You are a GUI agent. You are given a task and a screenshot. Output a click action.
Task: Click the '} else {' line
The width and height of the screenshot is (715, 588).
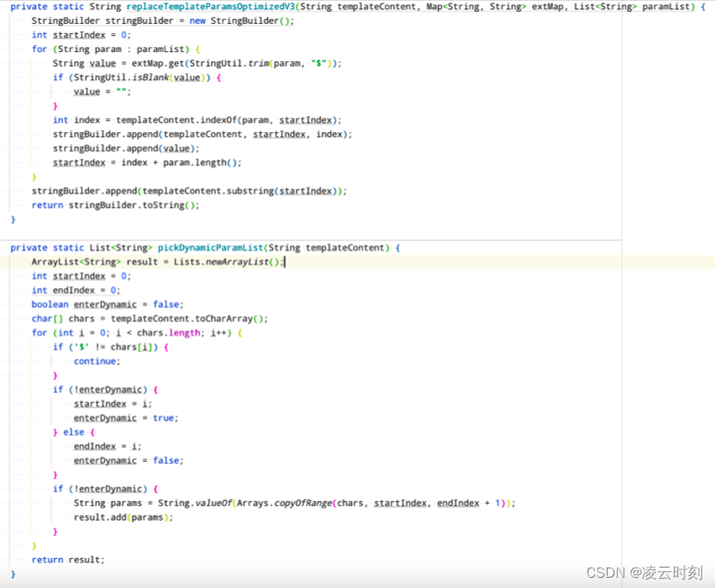coord(73,432)
